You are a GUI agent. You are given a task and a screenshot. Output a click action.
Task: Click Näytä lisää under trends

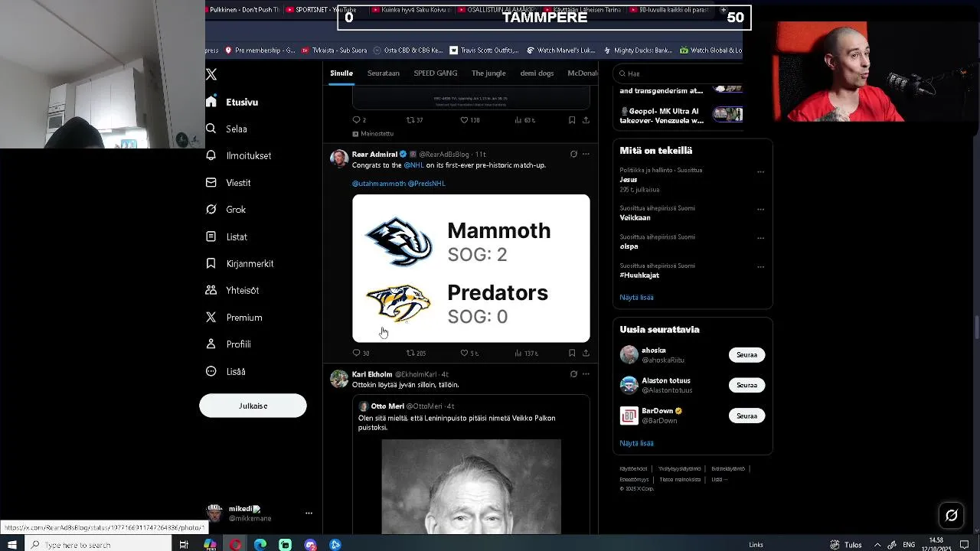coord(636,298)
